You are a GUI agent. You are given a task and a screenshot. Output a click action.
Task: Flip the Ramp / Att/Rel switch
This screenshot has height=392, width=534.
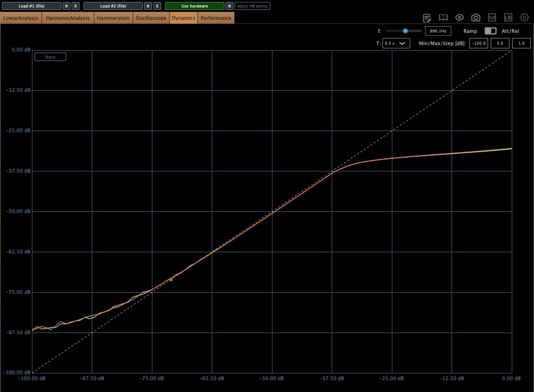pos(490,31)
